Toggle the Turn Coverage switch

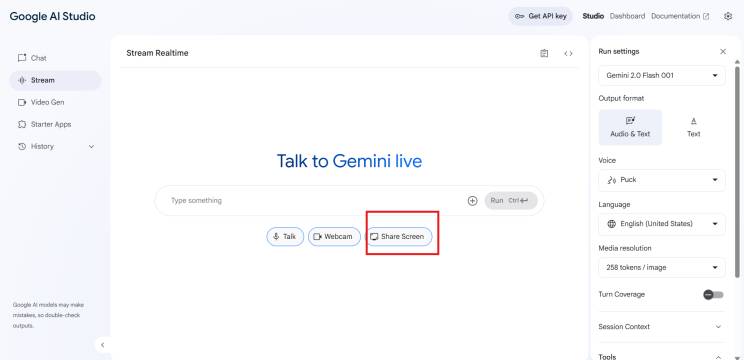[x=713, y=295]
